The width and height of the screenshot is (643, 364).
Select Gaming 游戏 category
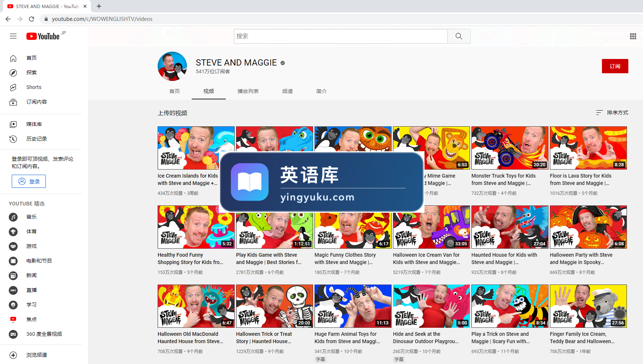(x=32, y=246)
